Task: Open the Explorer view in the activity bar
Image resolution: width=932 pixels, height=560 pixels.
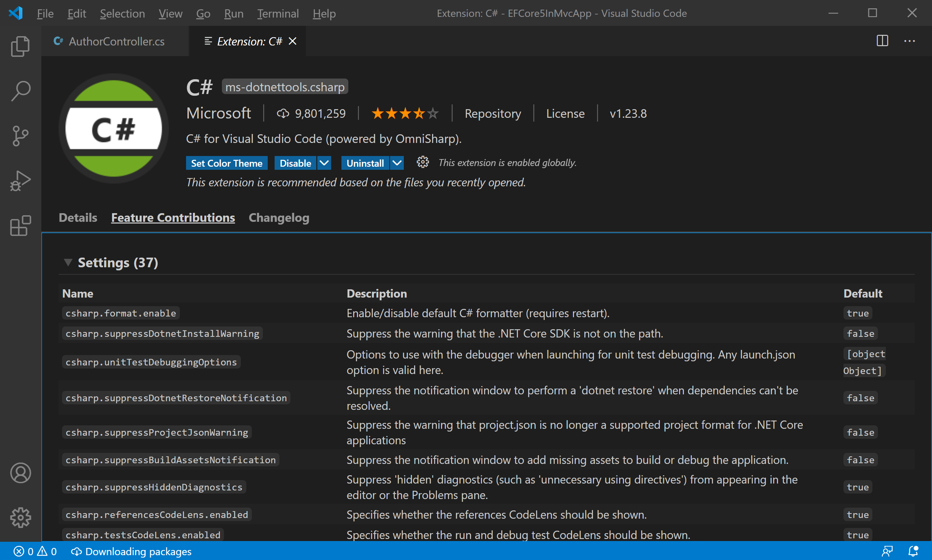Action: click(20, 46)
